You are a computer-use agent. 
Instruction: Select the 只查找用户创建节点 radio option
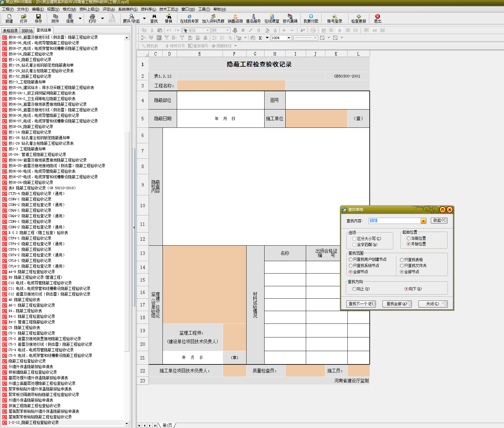coord(350,259)
